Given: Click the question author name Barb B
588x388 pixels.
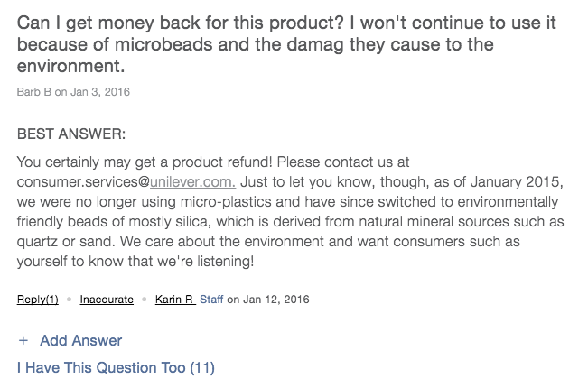Looking at the screenshot, I should pos(36,92).
